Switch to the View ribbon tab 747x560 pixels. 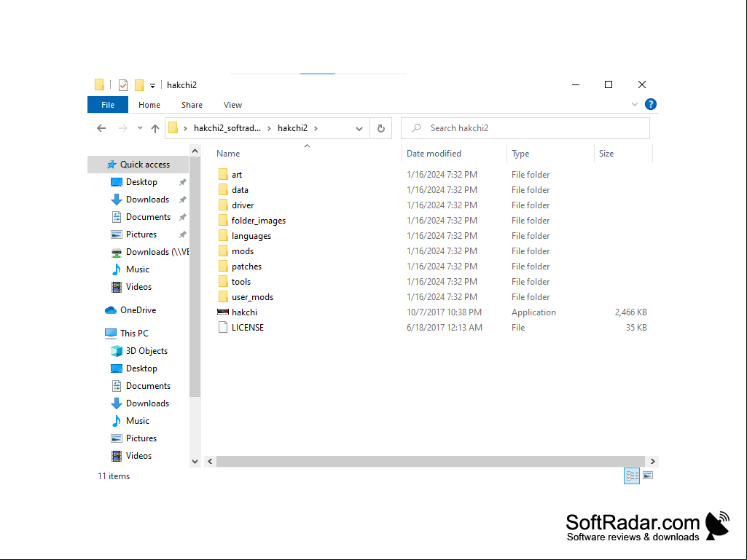tap(232, 105)
